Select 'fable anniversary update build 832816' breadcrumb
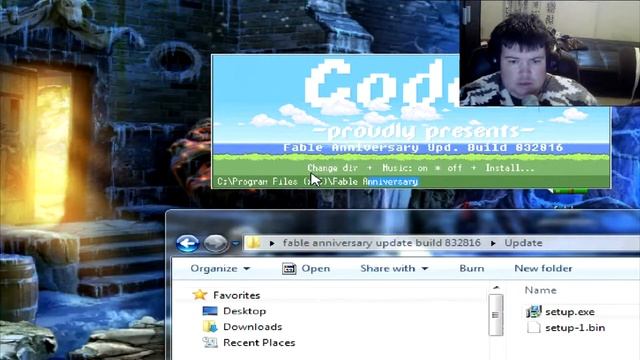The image size is (640, 360). (382, 243)
